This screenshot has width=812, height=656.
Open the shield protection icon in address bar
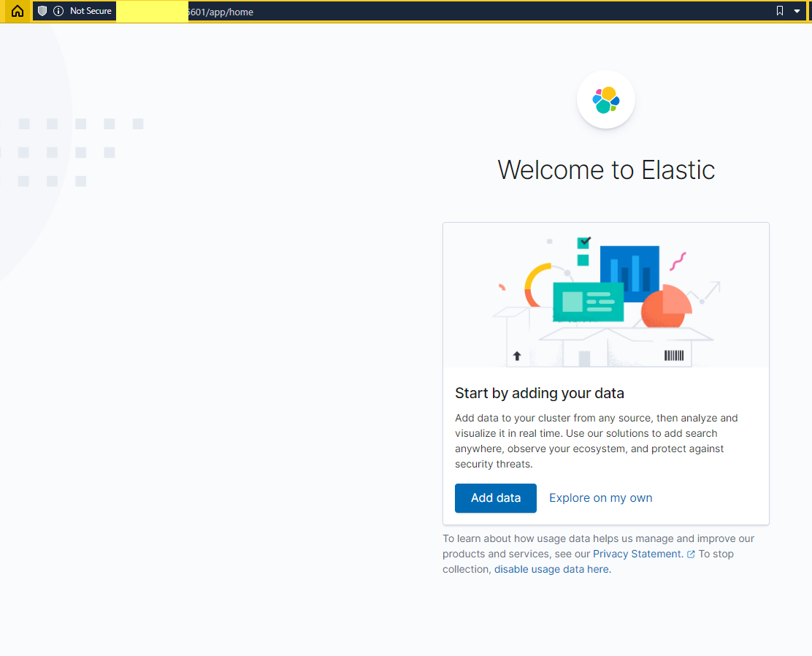[42, 11]
